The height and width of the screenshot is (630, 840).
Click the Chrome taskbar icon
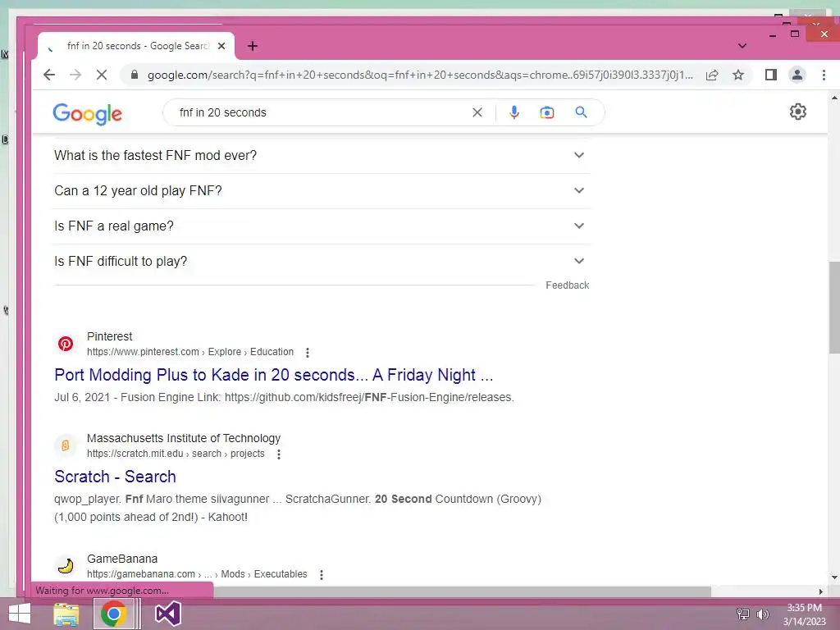point(113,614)
